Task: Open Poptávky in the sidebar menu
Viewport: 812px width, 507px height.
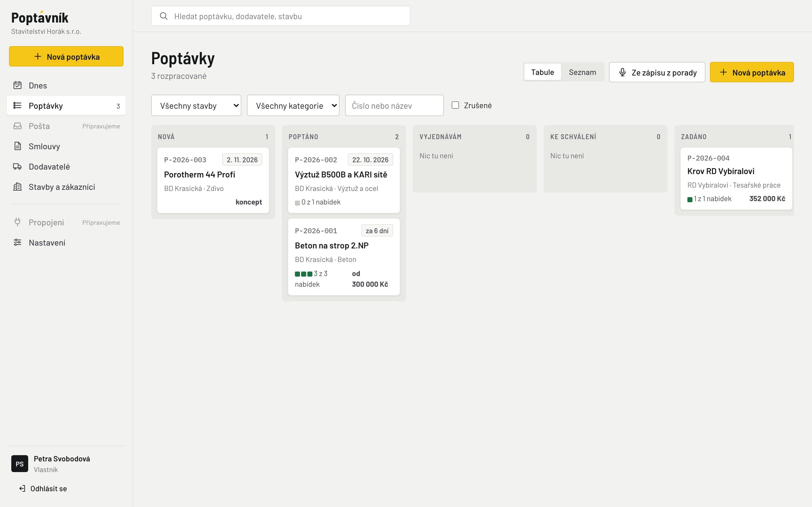Action: [66, 106]
